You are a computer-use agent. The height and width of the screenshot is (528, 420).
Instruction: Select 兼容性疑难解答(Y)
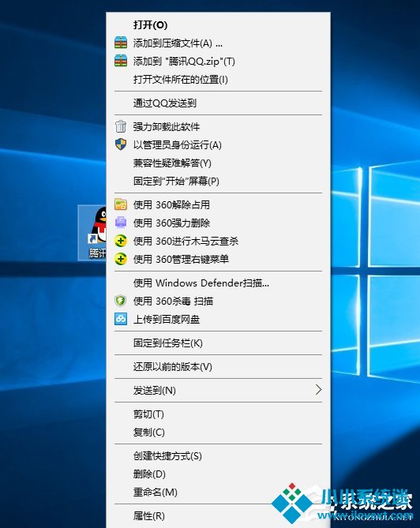(218, 163)
